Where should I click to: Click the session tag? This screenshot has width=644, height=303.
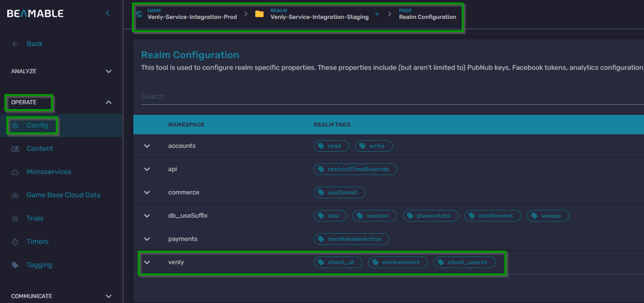tap(375, 216)
